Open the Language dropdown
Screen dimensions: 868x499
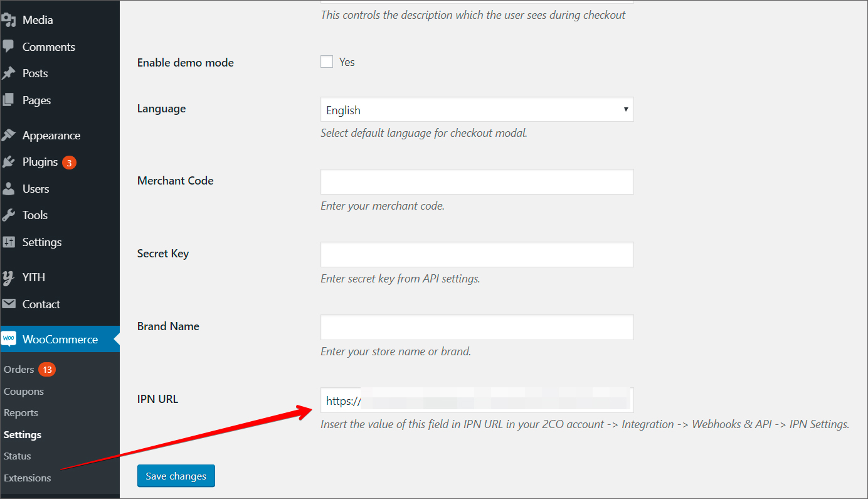477,109
